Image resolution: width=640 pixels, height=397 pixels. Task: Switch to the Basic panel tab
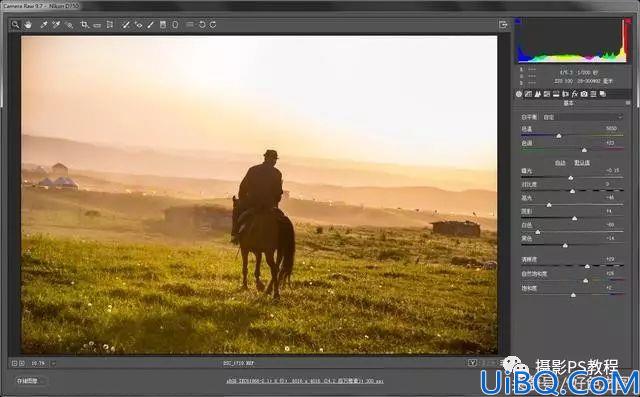519,94
